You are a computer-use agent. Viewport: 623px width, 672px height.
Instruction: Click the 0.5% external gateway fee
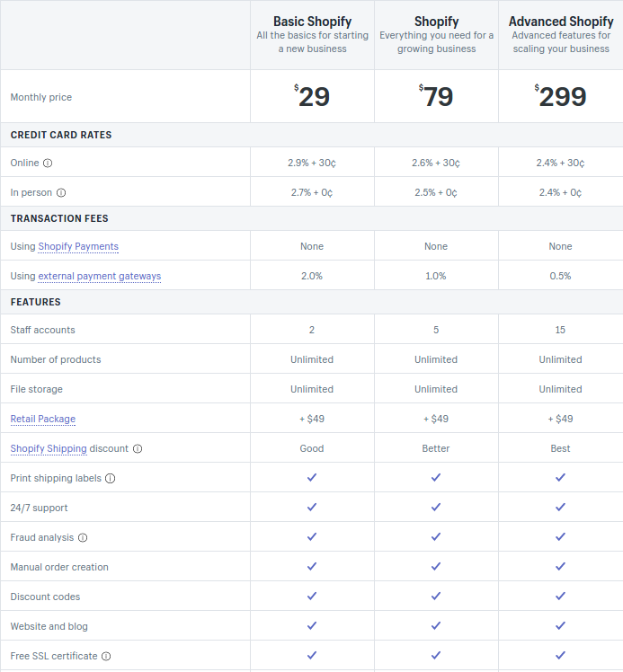[560, 276]
